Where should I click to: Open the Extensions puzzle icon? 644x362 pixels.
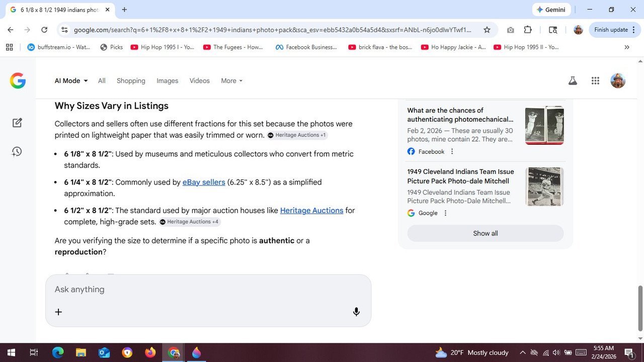[x=528, y=30]
